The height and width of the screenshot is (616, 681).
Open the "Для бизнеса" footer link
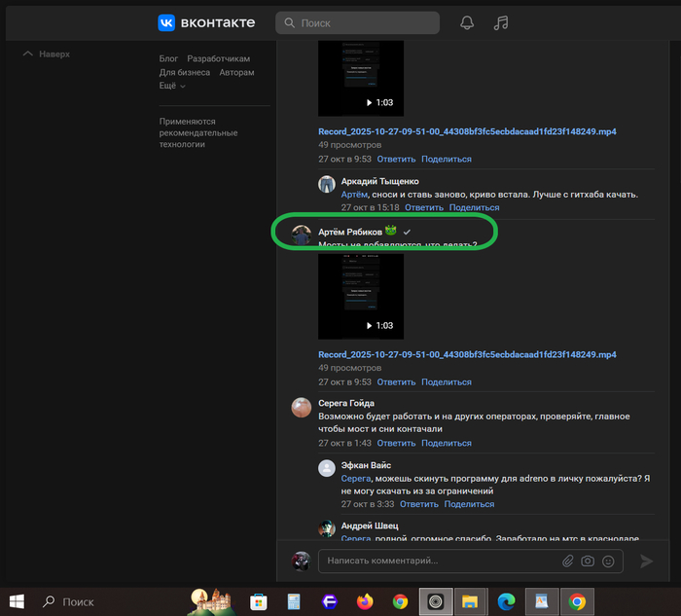click(185, 72)
